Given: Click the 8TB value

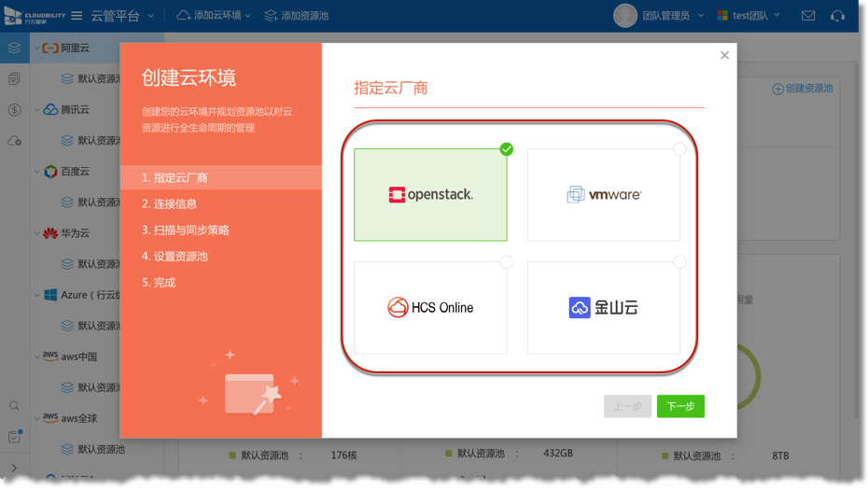Looking at the screenshot, I should (780, 455).
